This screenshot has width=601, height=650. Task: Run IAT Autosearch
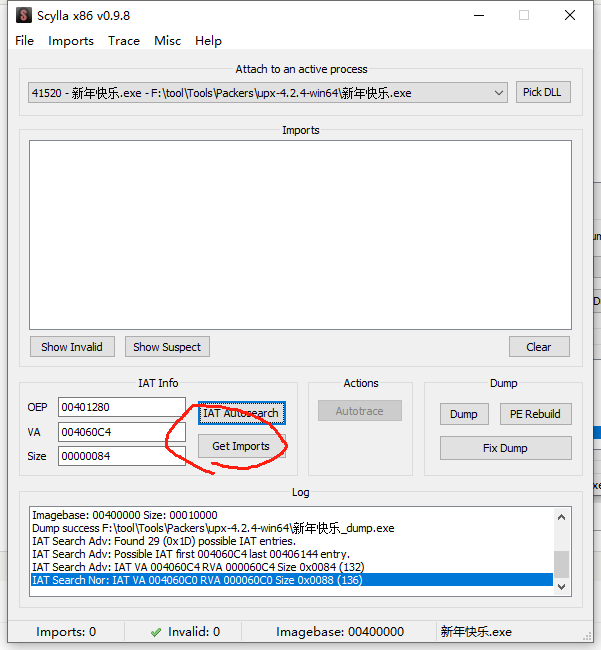click(x=242, y=413)
